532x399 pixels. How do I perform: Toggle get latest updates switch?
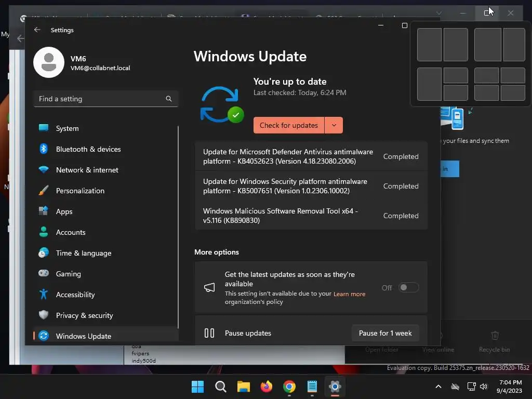pyautogui.click(x=408, y=287)
